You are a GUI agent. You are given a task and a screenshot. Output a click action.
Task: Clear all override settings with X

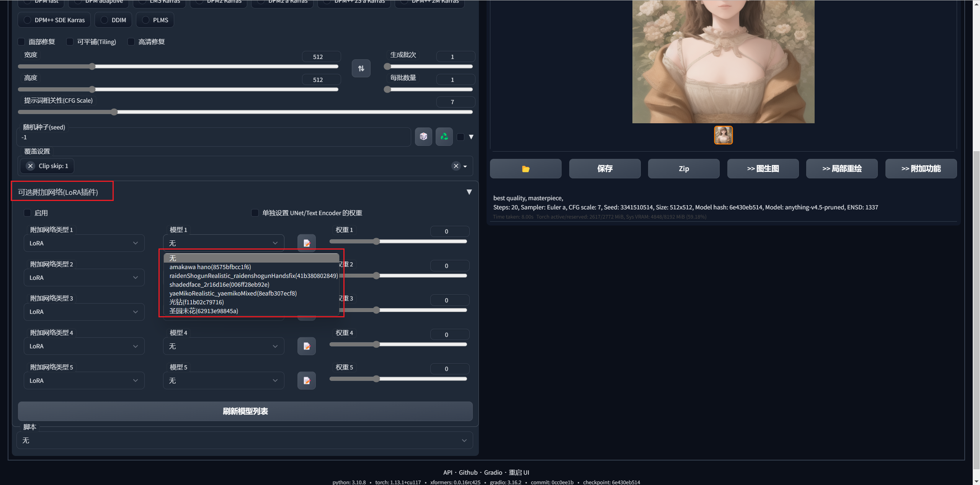(456, 166)
